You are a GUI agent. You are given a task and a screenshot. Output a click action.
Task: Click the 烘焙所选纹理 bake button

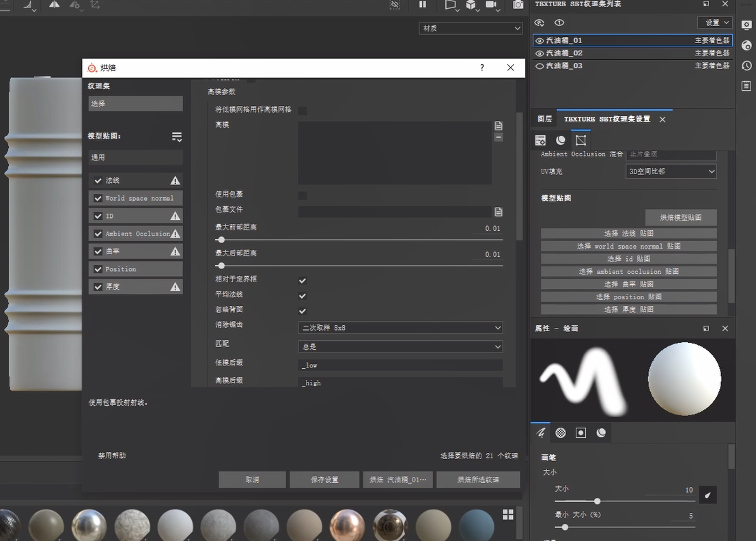point(478,480)
